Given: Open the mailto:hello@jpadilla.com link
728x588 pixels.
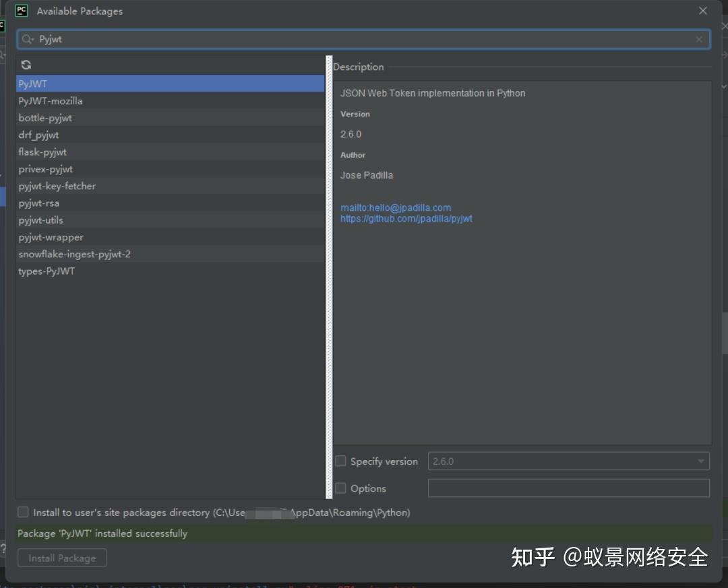Looking at the screenshot, I should pos(395,207).
